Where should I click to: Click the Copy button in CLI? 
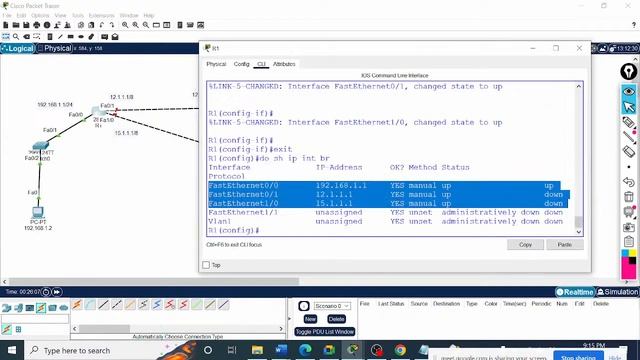(525, 244)
